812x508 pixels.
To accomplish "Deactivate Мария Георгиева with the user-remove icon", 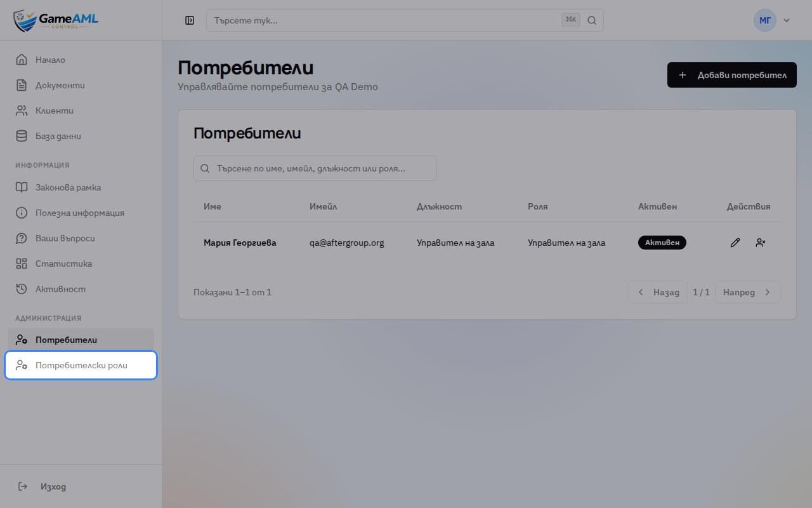I will (761, 243).
